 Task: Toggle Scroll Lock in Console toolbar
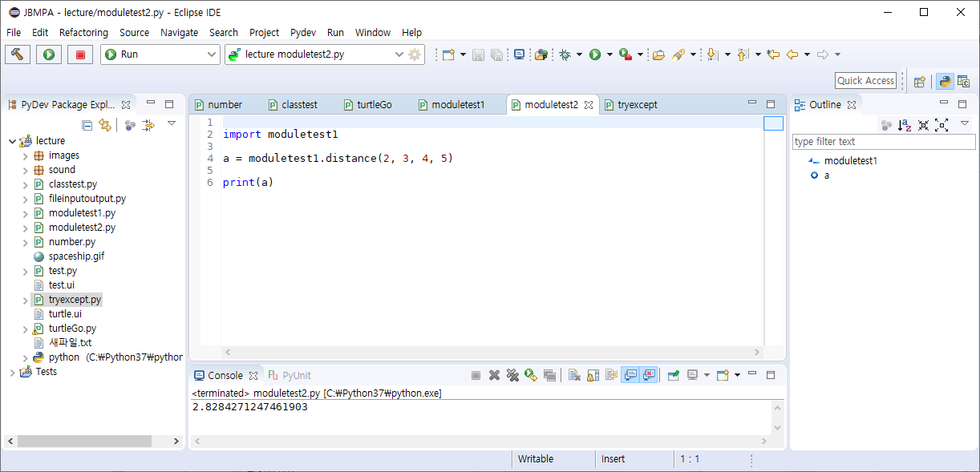[593, 375]
